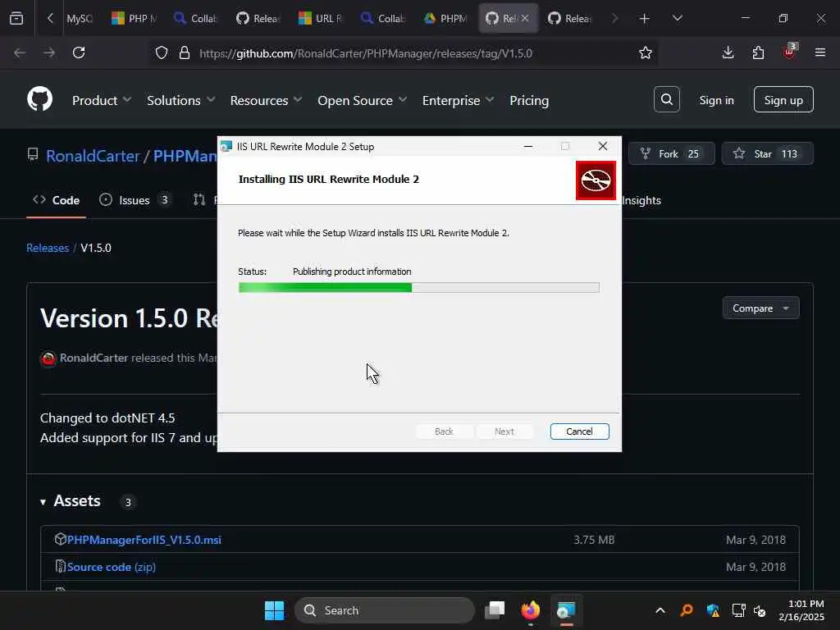The width and height of the screenshot is (840, 630).
Task: Download Source code (zip)
Action: coord(112,567)
